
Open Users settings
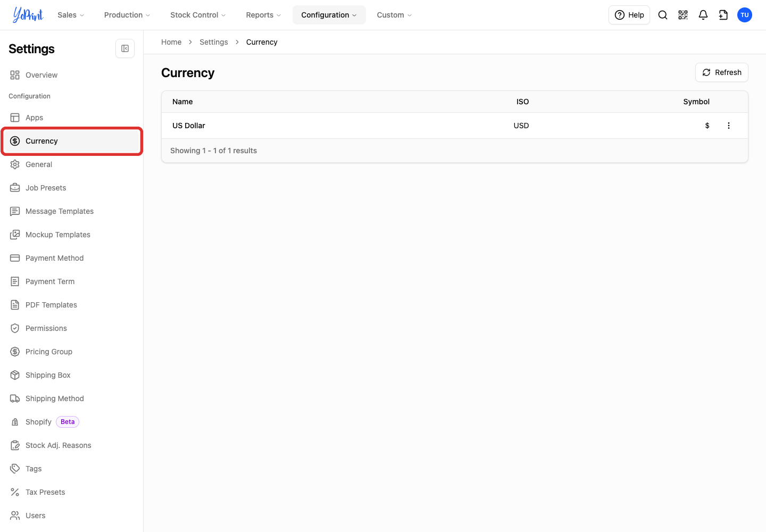pyautogui.click(x=72, y=516)
